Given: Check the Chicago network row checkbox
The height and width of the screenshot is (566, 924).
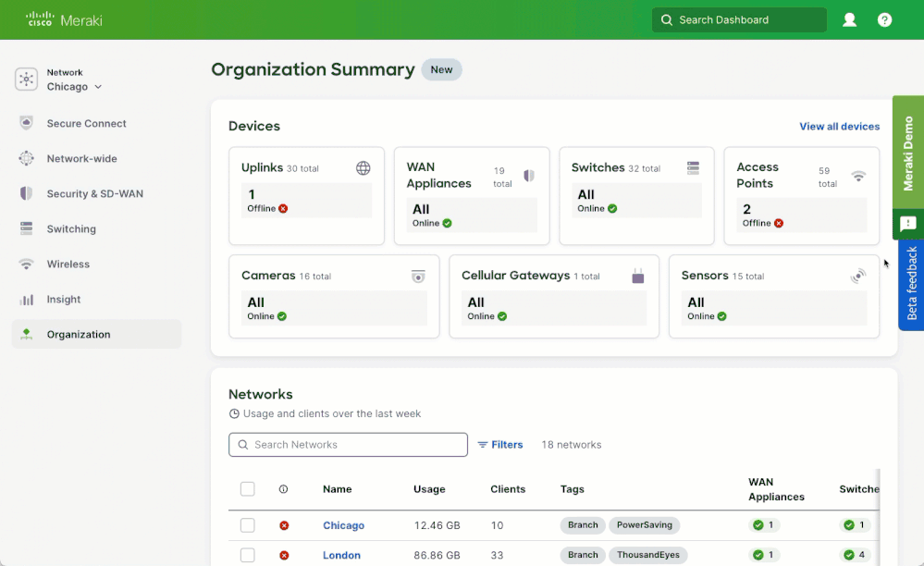Looking at the screenshot, I should [247, 525].
